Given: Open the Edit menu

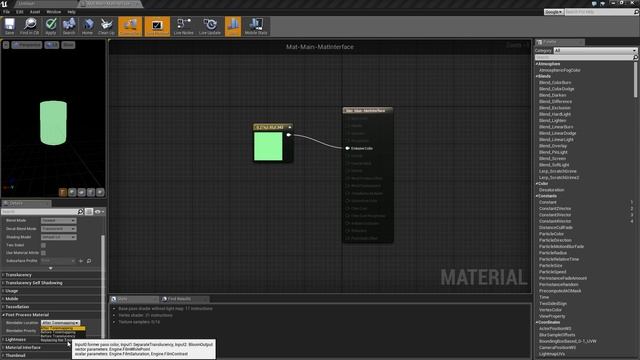Looking at the screenshot, I should point(20,12).
